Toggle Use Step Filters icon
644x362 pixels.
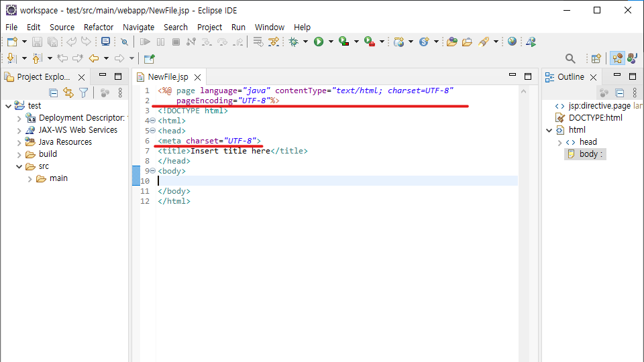pos(274,42)
